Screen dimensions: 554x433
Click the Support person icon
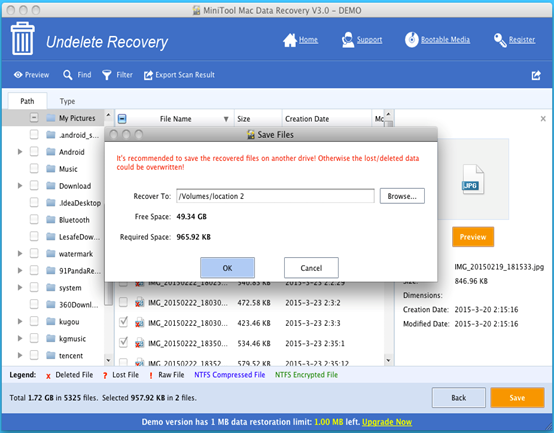click(348, 40)
